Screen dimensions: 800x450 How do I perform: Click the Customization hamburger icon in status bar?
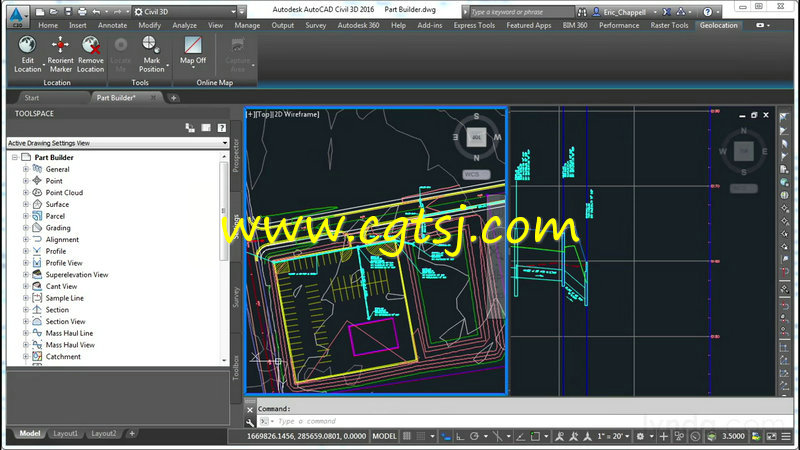click(786, 436)
